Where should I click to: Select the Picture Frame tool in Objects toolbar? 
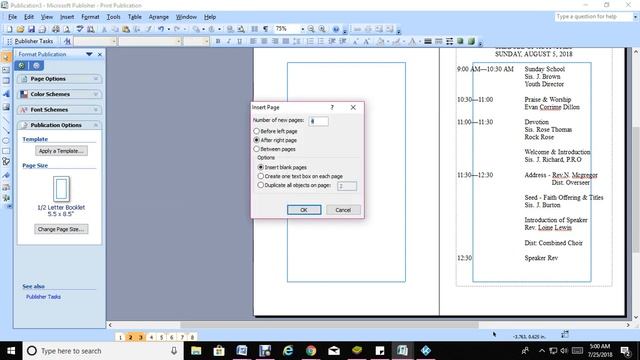[6, 107]
